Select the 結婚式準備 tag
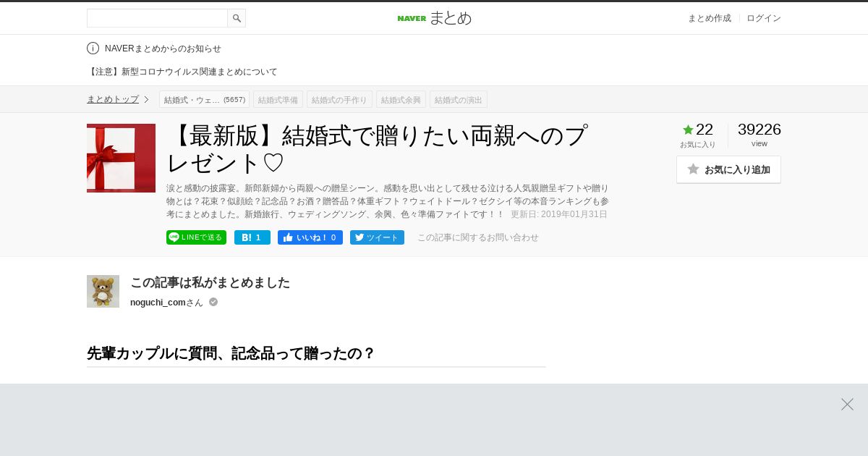This screenshot has width=868, height=456. [x=278, y=99]
